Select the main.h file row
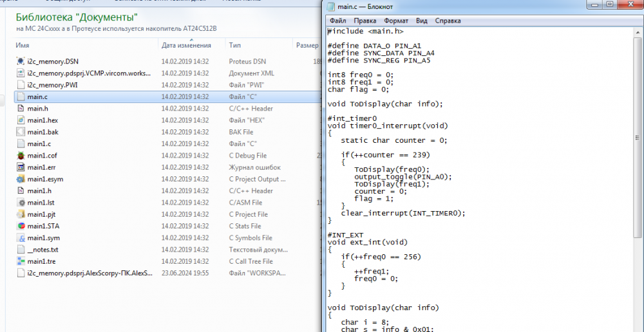Viewport: 644px width, 332px height. pyautogui.click(x=37, y=109)
